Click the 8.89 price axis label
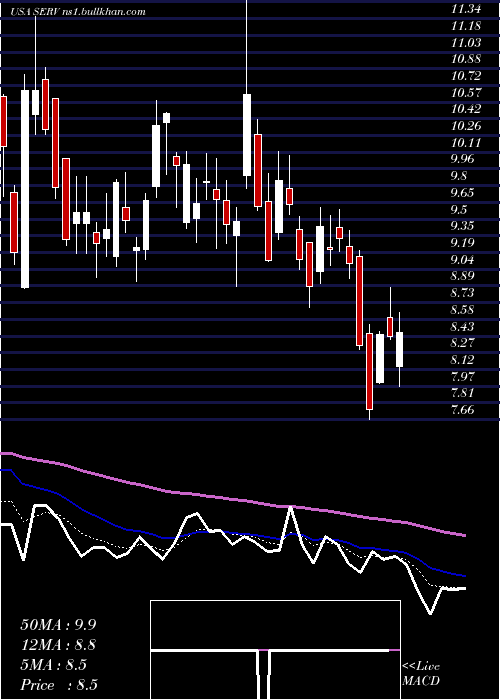 [x=463, y=276]
